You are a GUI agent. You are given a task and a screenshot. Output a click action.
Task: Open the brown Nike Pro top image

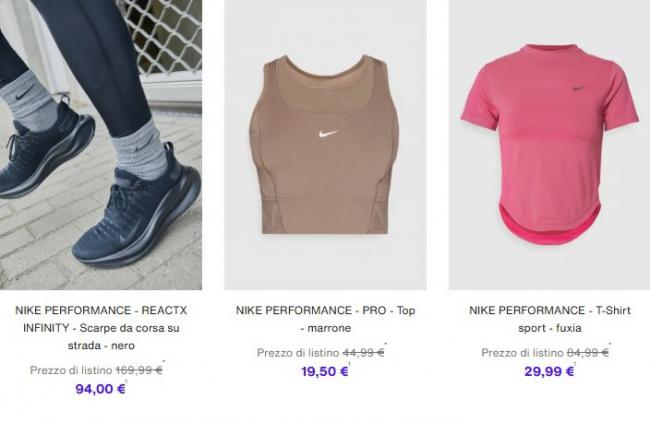(x=325, y=145)
